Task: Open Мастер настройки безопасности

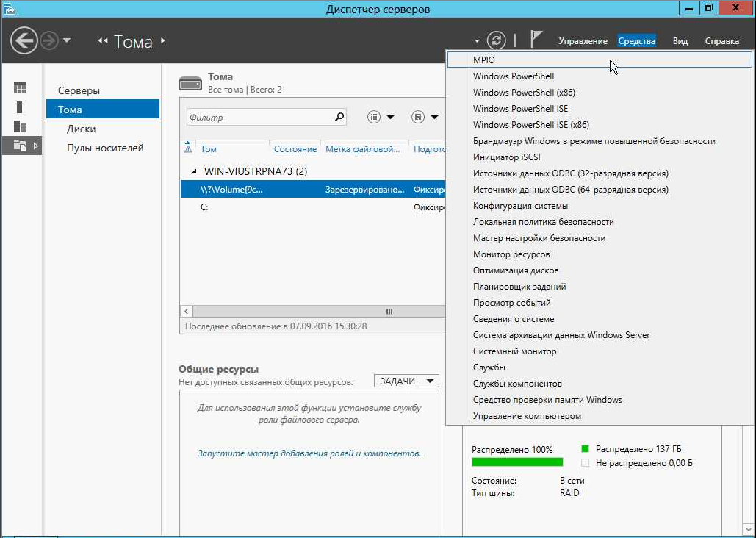Action: [x=600, y=238]
